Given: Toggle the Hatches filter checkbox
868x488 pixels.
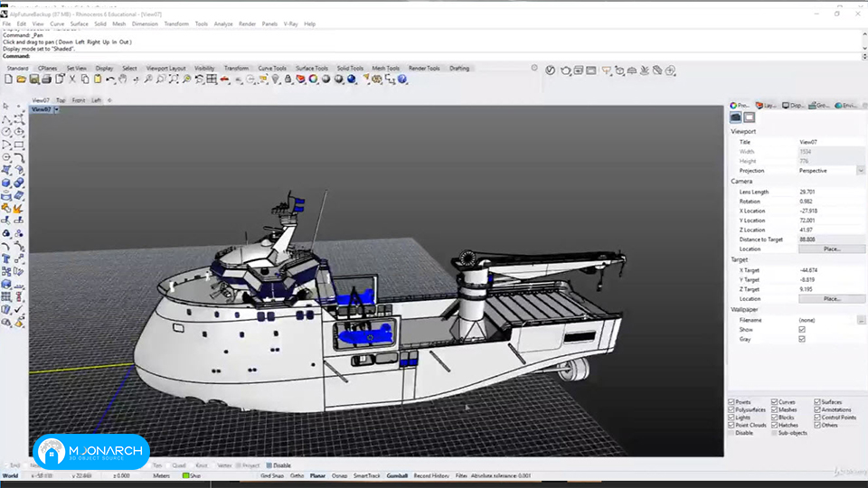Looking at the screenshot, I should [x=775, y=425].
